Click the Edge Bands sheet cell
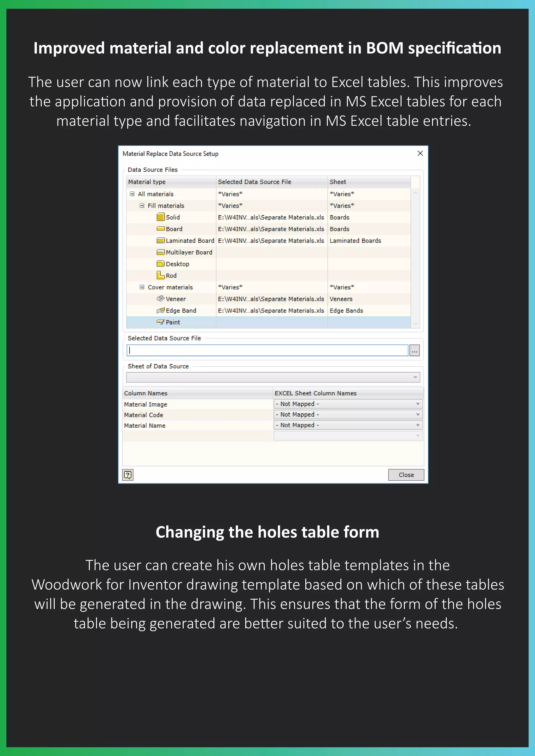Image resolution: width=535 pixels, height=756 pixels. coord(369,310)
